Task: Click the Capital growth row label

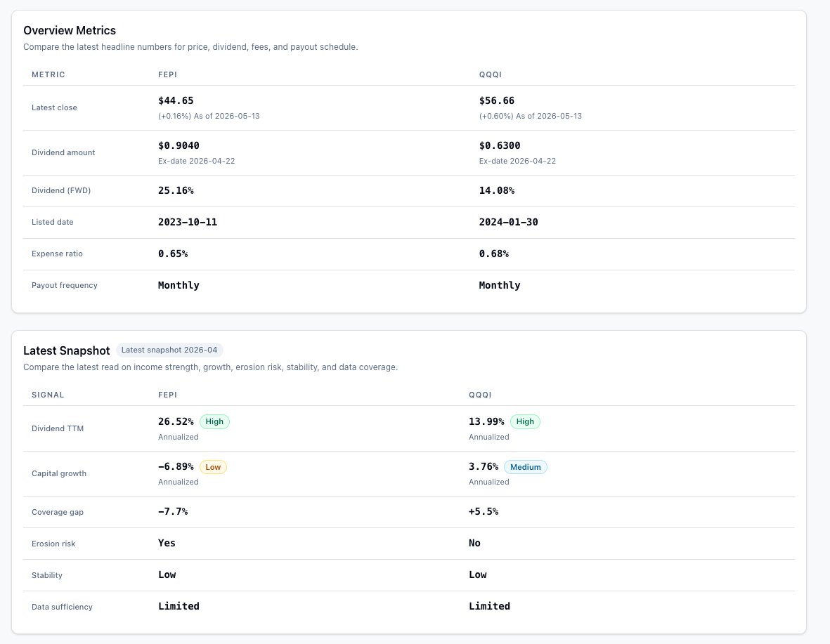Action: (x=59, y=473)
